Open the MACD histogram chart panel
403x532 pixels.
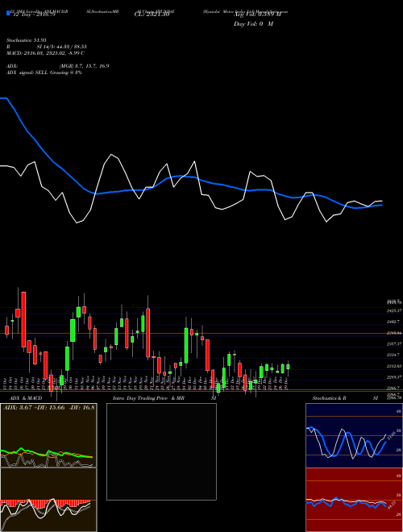[x=48, y=500]
